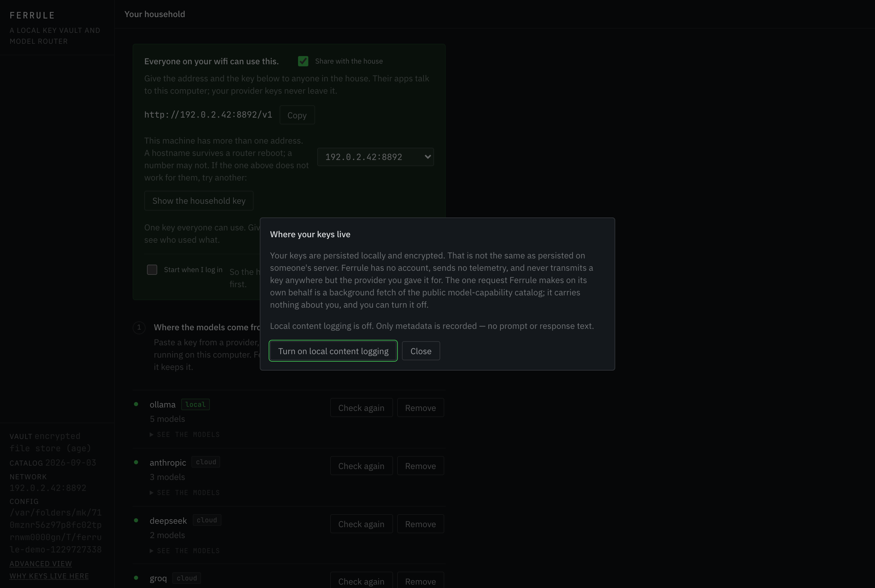The image size is (875, 588).
Task: Show the household key
Action: coord(199,201)
